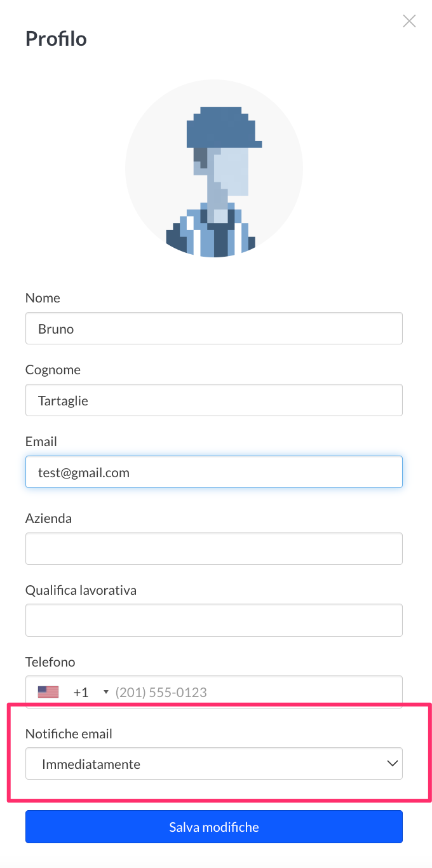Save changes with Salva modifiche button
Screen dimensions: 432x868
click(214, 827)
